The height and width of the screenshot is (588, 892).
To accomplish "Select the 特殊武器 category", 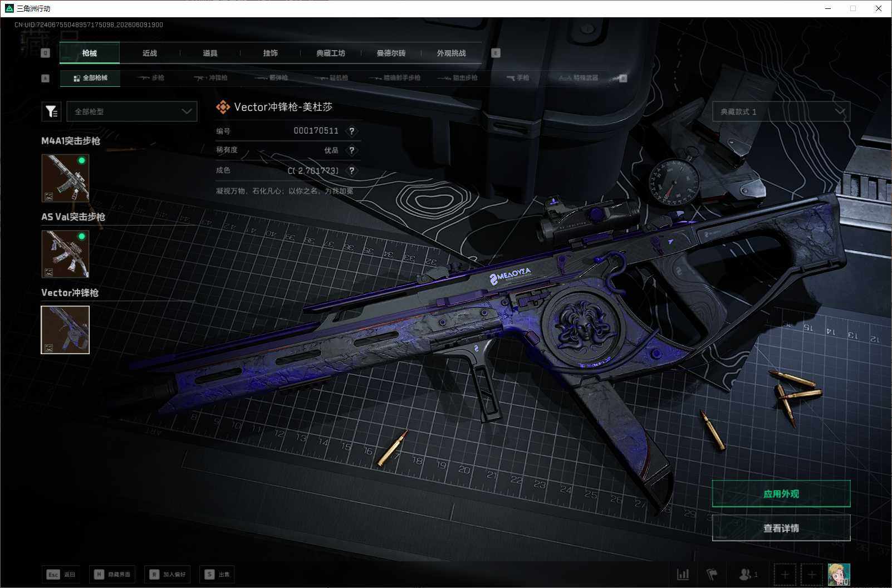I will coord(579,78).
